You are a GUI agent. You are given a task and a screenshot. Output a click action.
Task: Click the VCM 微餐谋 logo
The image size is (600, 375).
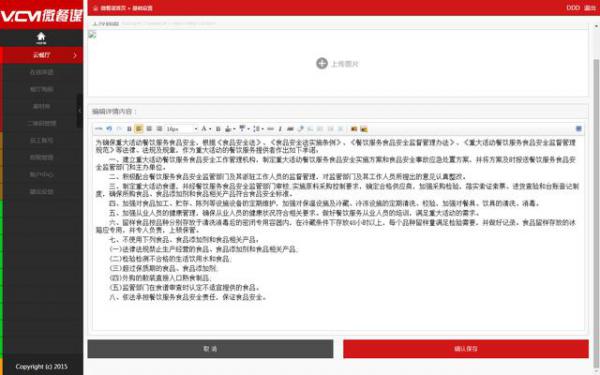(41, 15)
